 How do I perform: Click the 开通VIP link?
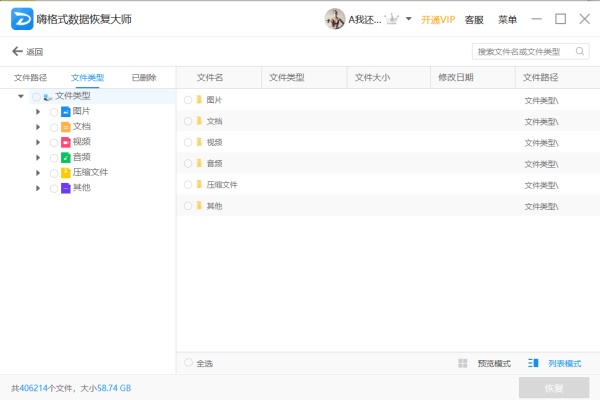(438, 20)
